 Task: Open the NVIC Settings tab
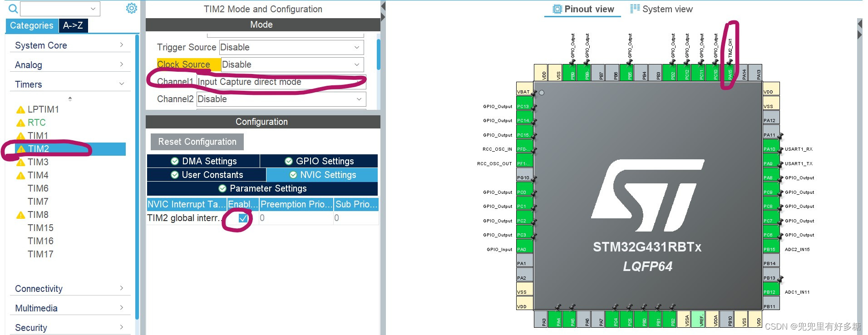322,175
